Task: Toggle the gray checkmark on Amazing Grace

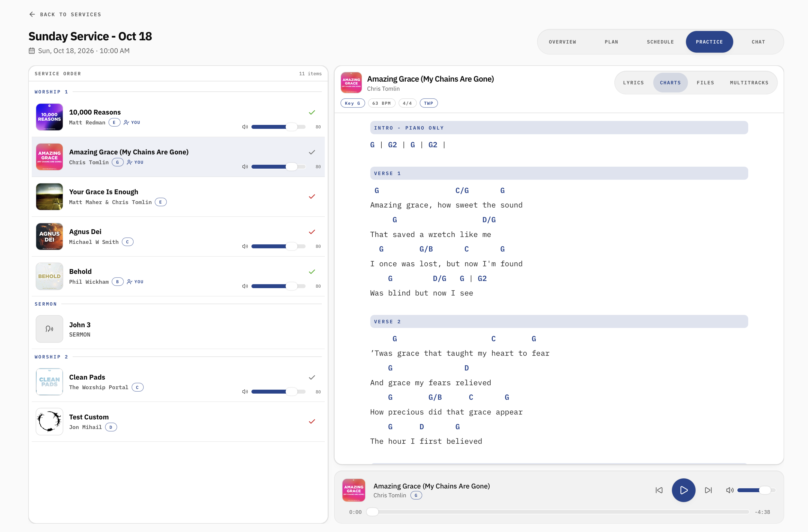Action: point(312,152)
